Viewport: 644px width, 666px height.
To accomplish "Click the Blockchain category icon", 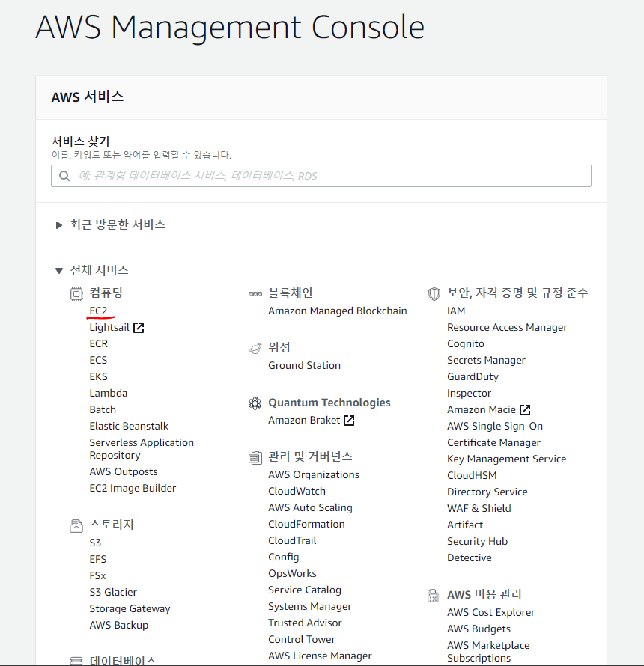I will pyautogui.click(x=255, y=294).
